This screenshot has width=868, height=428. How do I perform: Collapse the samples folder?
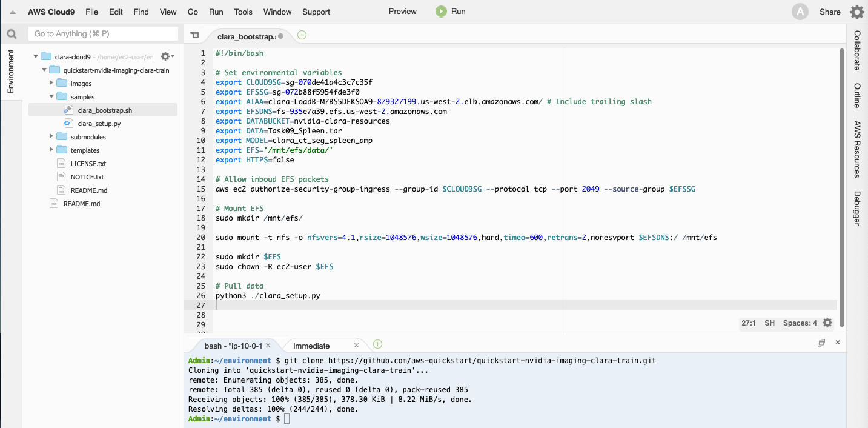52,97
